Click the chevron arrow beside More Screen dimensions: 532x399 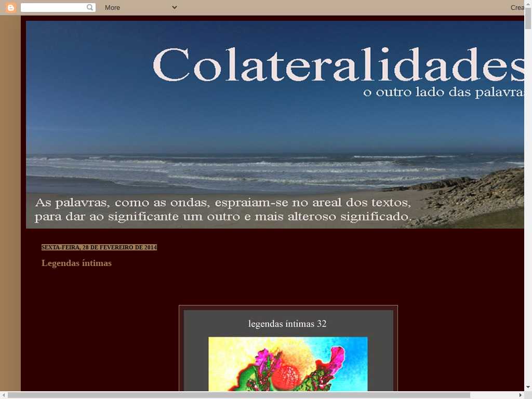175,7
